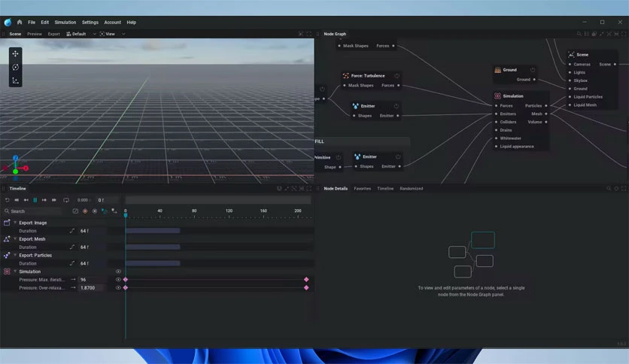
Task: Click the arrow icon on Pressure: Max. iterations
Action: pyautogui.click(x=73, y=280)
